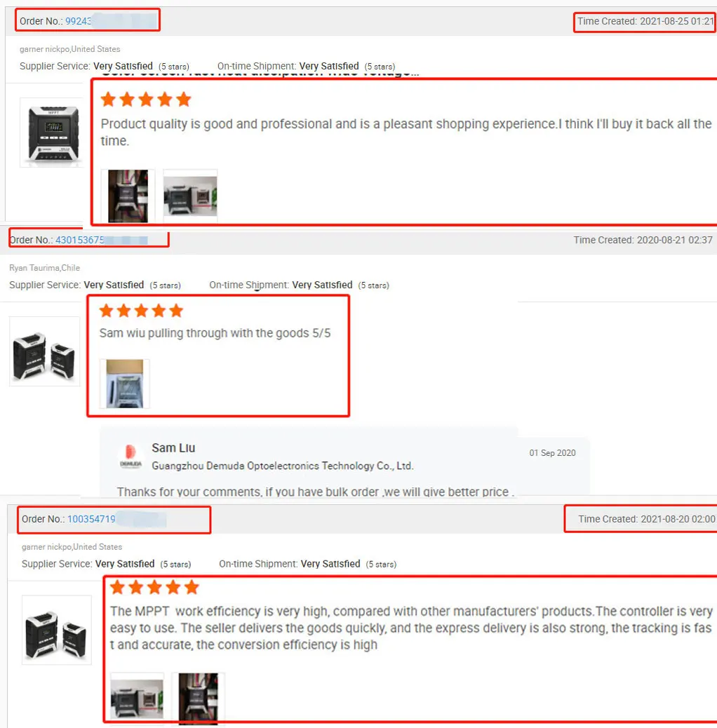This screenshot has height=728, width=717.
Task: Click the 01 Sep 2020 reply date
Action: point(552,452)
